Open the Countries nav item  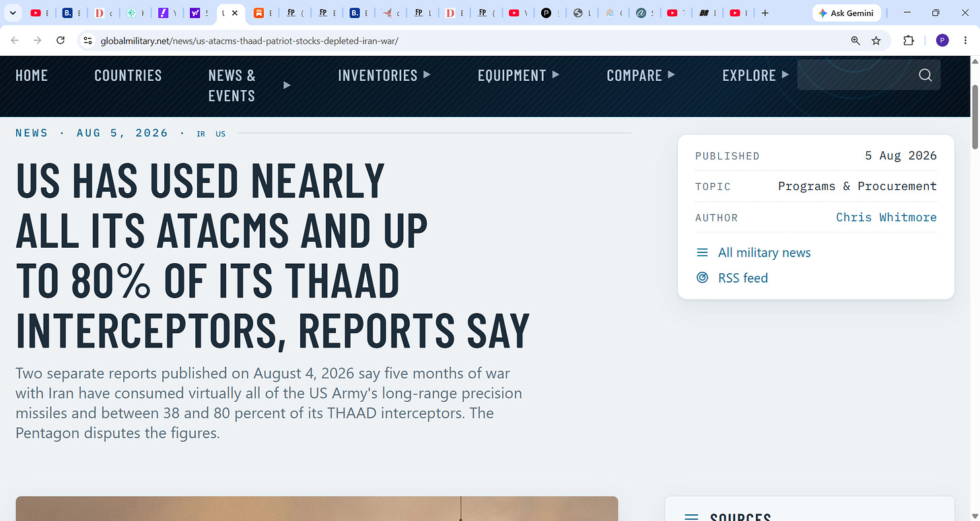[128, 75]
